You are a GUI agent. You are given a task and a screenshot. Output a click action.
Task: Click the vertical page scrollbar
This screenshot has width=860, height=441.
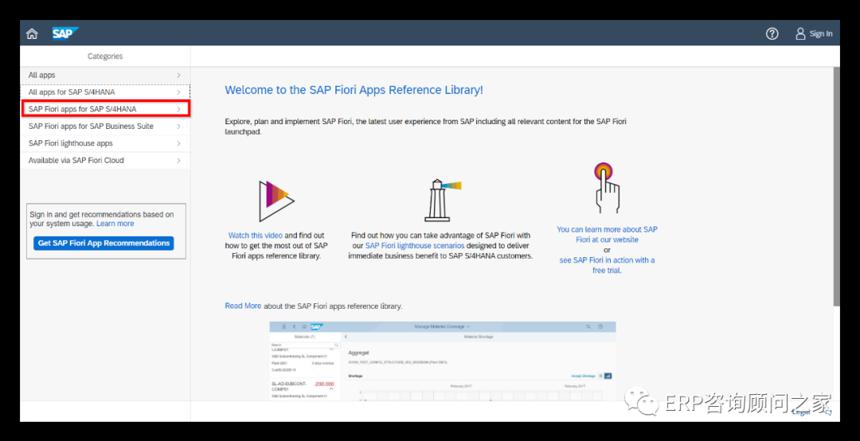click(836, 186)
